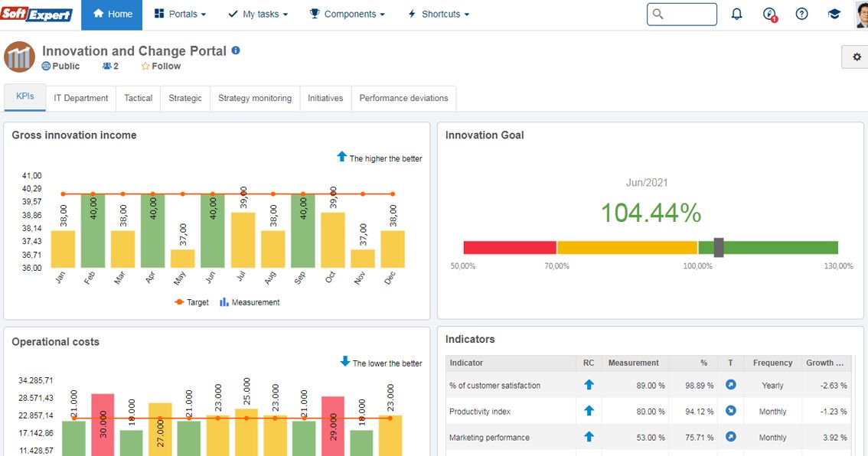868x456 pixels.
Task: Click the Operational costs title
Action: click(55, 342)
